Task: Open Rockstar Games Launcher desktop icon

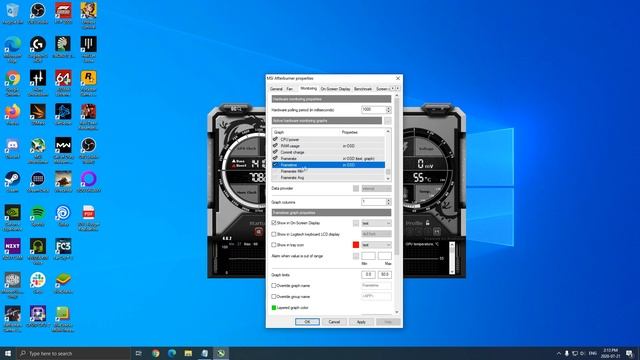Action: [88, 83]
